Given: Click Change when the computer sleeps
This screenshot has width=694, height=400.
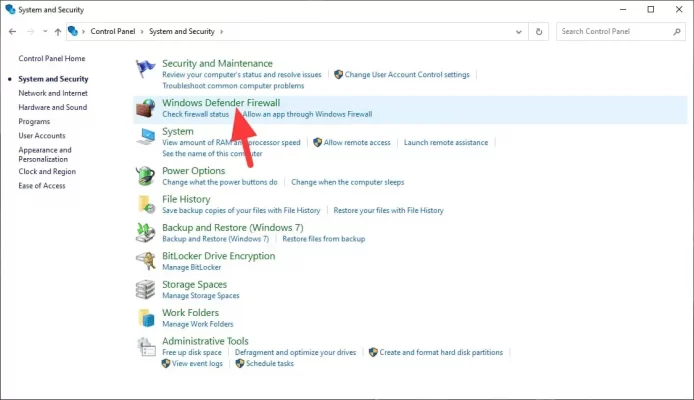Looking at the screenshot, I should pos(347,182).
